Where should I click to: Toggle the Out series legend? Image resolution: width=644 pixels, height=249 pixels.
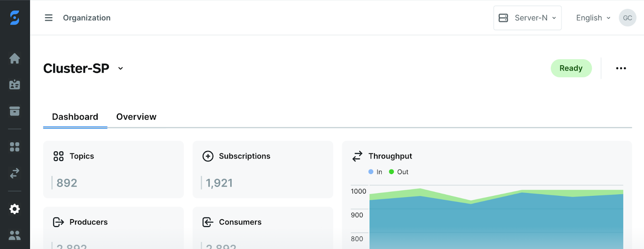pos(398,172)
